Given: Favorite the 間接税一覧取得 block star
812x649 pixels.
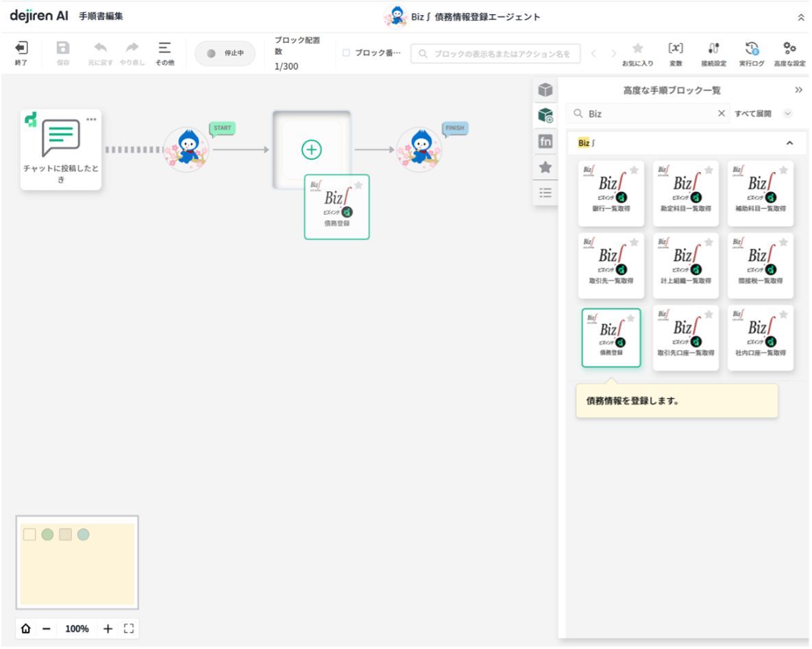Looking at the screenshot, I should 783,243.
